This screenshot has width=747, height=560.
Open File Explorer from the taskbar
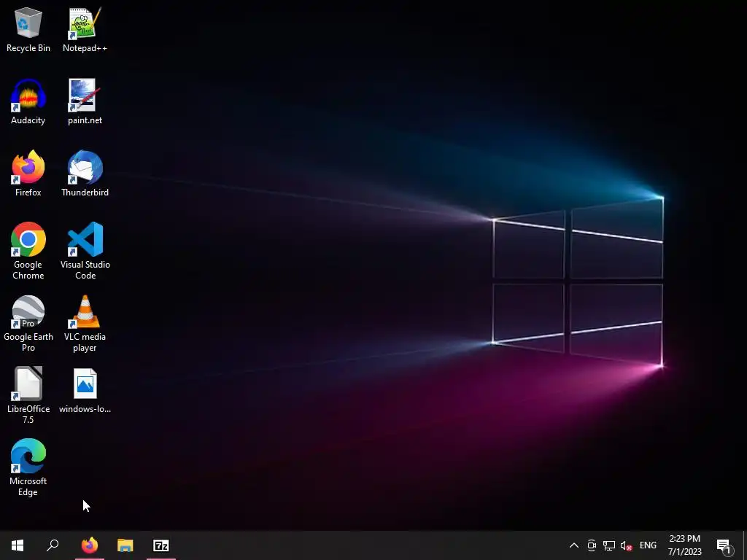pos(125,545)
